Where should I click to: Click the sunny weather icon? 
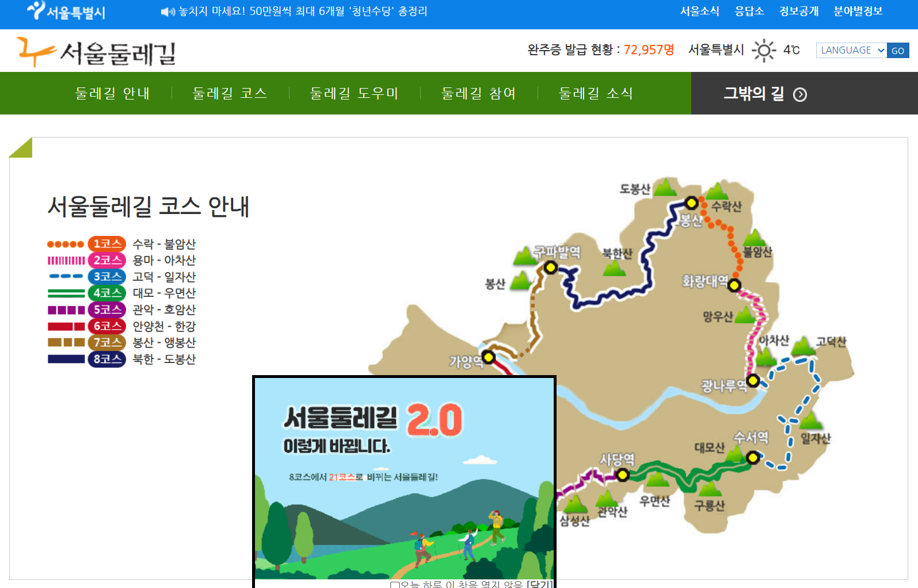coord(764,51)
